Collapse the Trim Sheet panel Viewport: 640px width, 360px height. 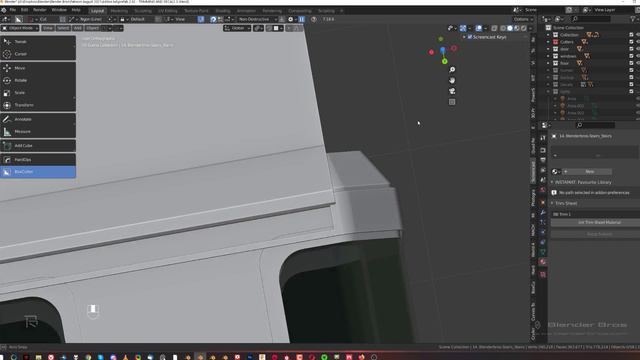tap(566, 203)
